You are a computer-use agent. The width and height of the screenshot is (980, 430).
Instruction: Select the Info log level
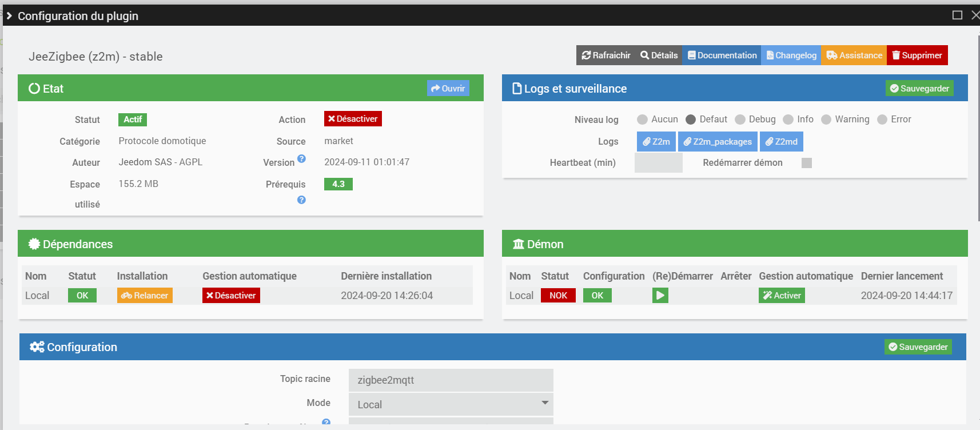pyautogui.click(x=788, y=120)
